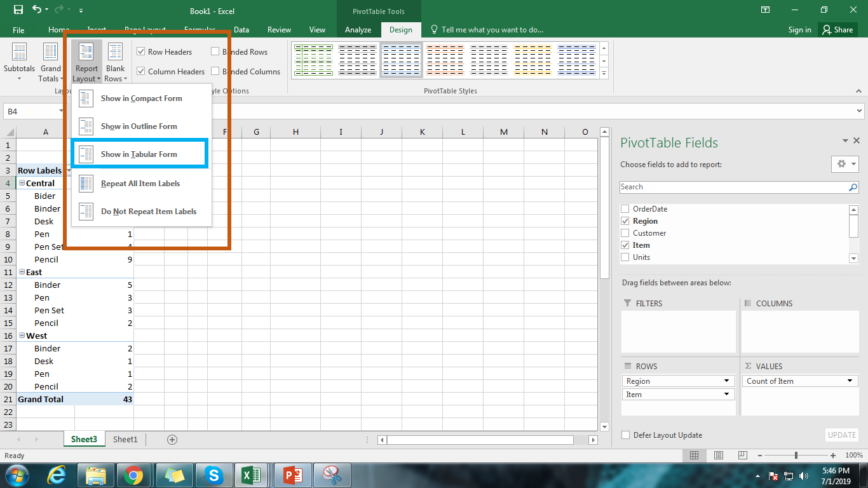Image resolution: width=868 pixels, height=488 pixels.
Task: Choose the gray banded PivotTable style
Action: point(358,60)
